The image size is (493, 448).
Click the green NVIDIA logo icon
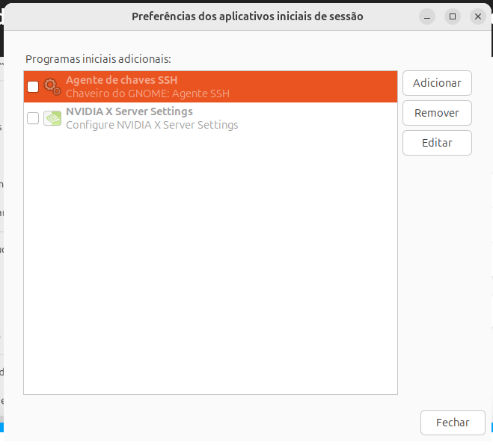(x=52, y=118)
